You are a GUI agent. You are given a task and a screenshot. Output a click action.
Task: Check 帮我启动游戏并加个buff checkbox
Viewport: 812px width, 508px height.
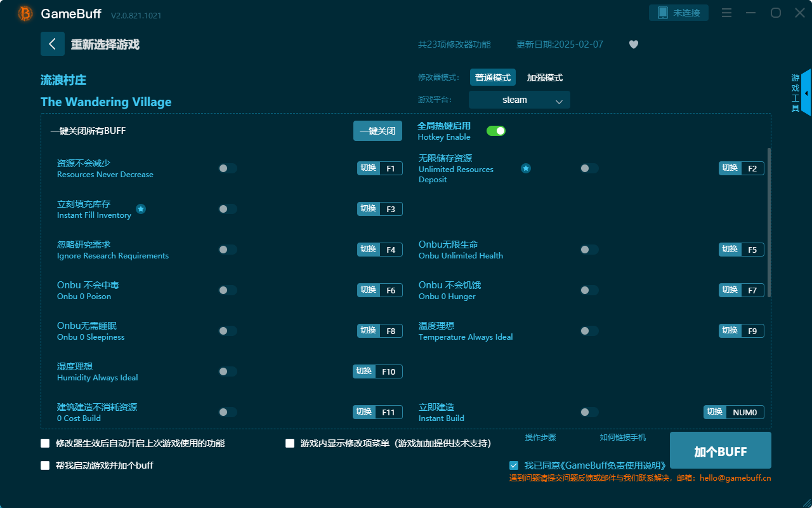tap(45, 465)
